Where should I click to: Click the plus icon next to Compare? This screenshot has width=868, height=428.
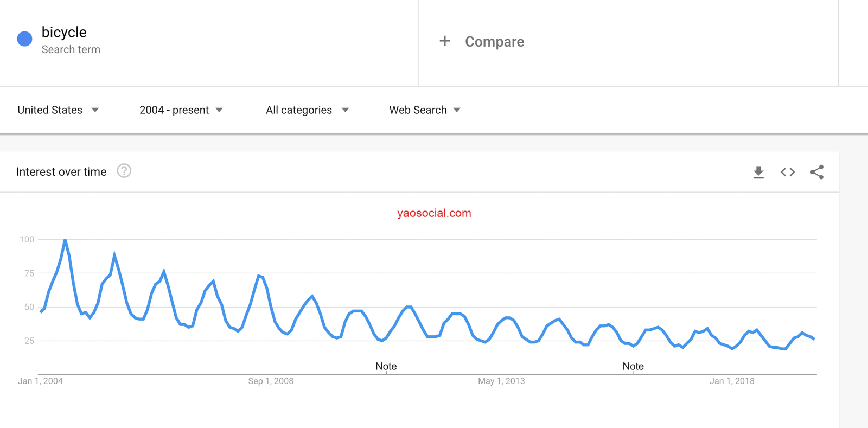[x=445, y=41]
